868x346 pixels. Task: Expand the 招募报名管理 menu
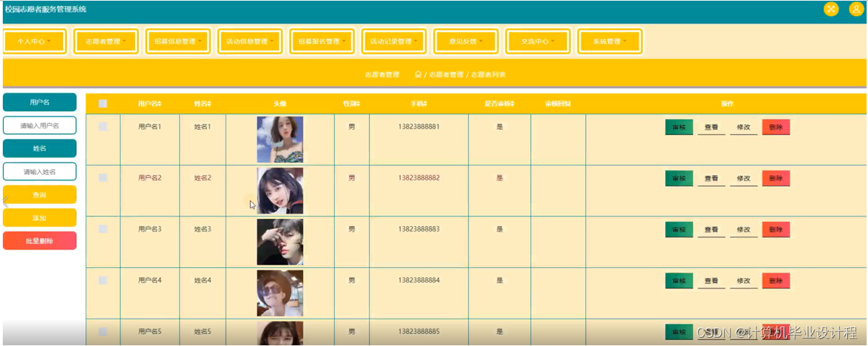click(x=322, y=42)
